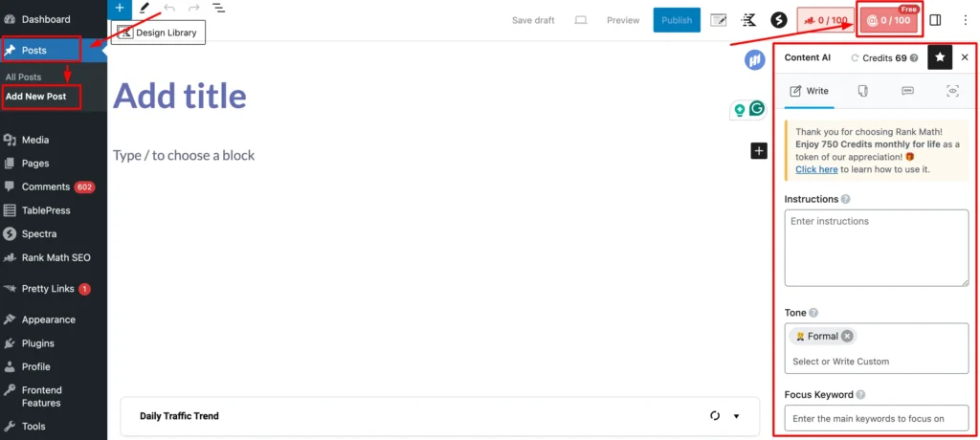This screenshot has height=440, width=980.
Task: Open the Spectra round black icon
Action: [x=779, y=20]
